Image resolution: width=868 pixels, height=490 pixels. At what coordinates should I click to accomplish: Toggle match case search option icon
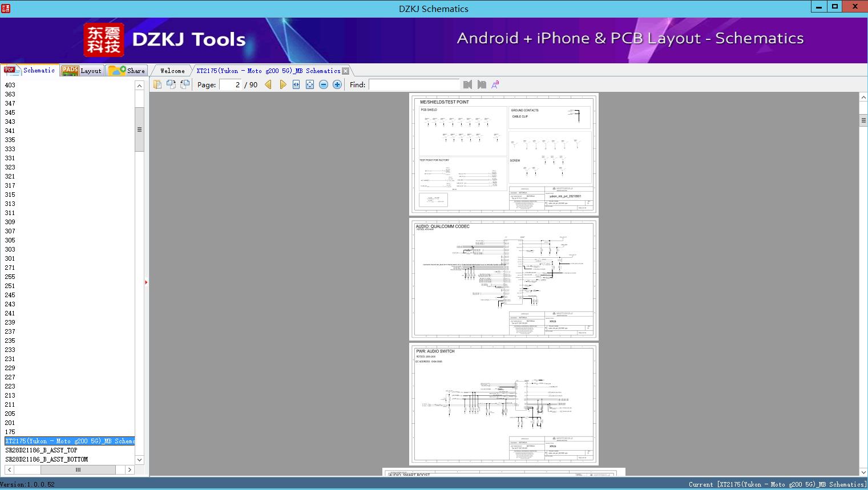(495, 84)
